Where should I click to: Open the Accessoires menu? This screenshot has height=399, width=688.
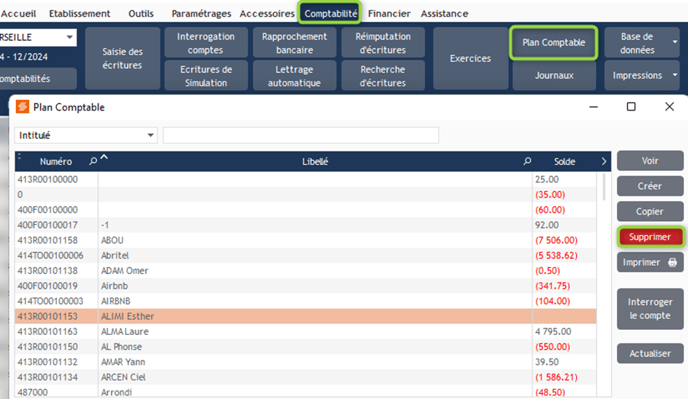(267, 14)
